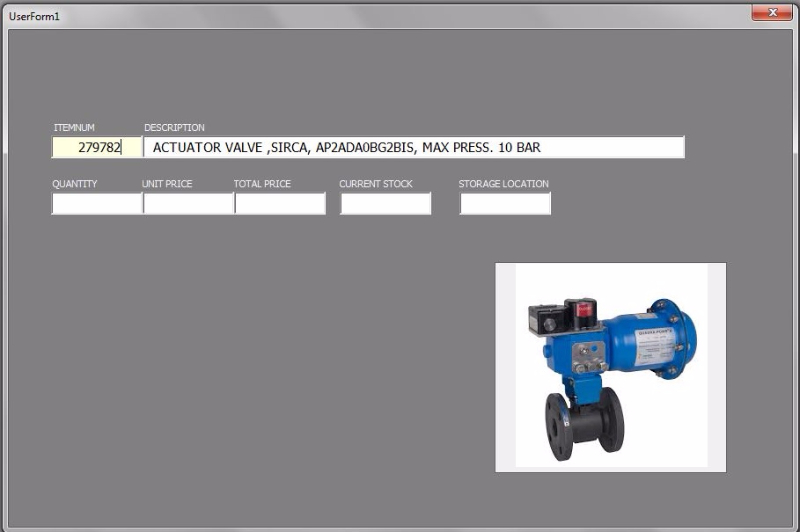Focus the DESCRIPTION text box
800x532 pixels.
[x=414, y=147]
